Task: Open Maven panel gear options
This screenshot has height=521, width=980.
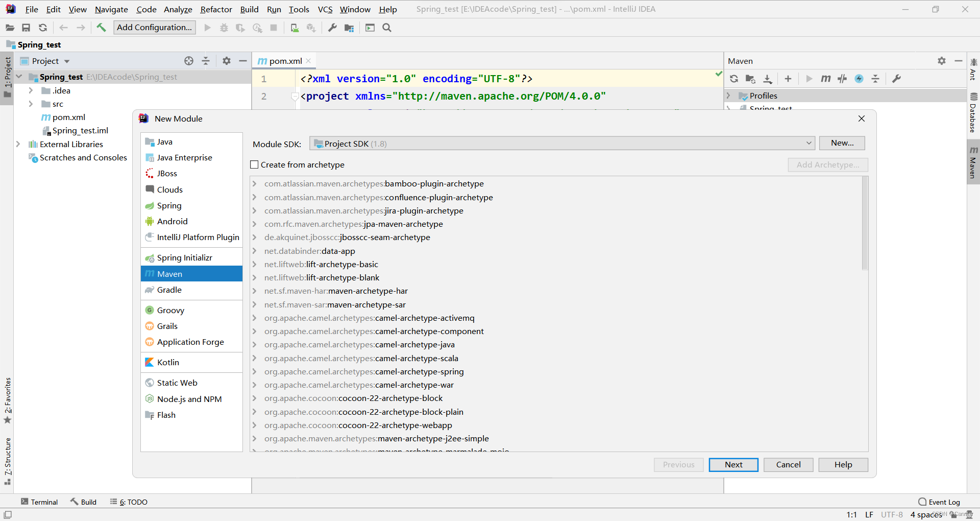Action: [942, 61]
